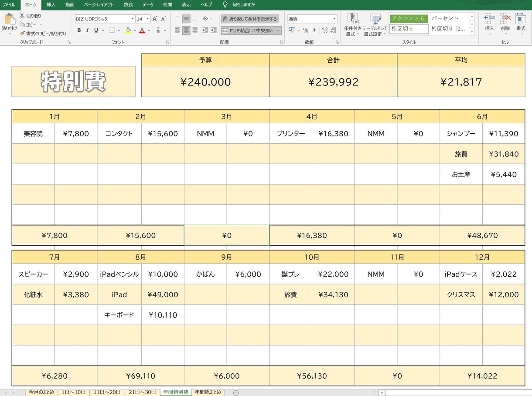Open Conditional Formatting (条件付き書式)
Screen dimensions: 532x396
(x=352, y=25)
